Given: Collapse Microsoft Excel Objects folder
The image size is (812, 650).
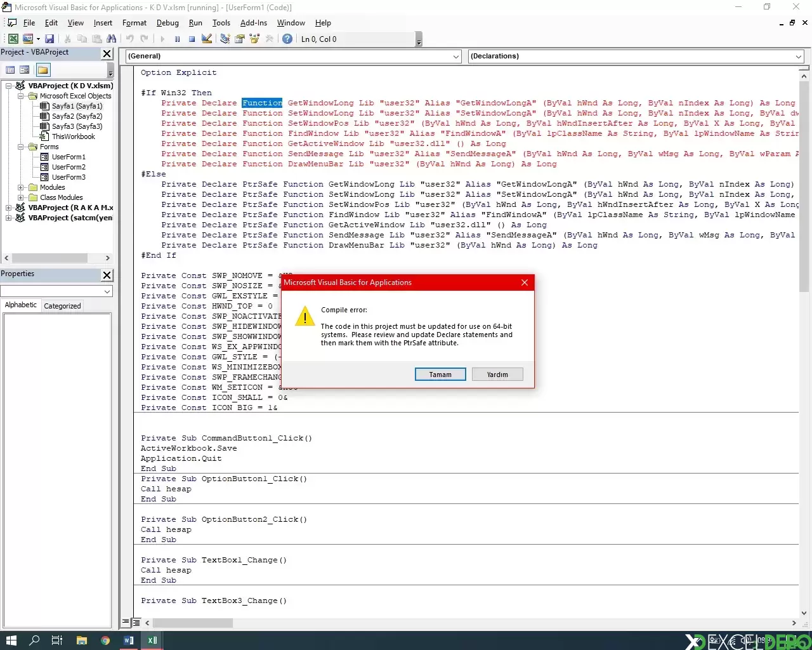Looking at the screenshot, I should (20, 96).
